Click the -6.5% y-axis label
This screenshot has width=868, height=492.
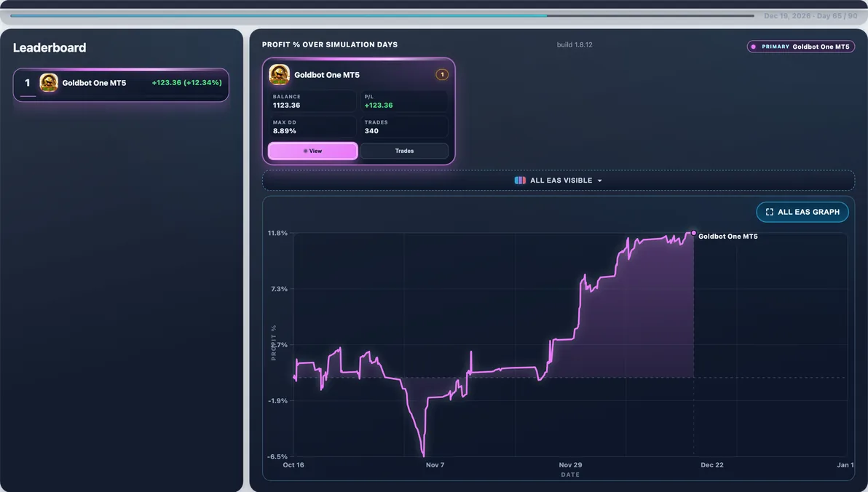coord(277,456)
